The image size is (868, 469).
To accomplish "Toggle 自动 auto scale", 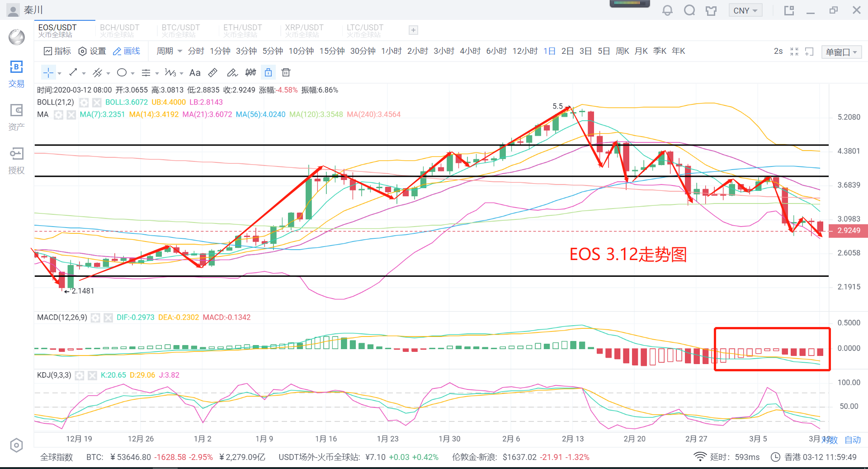I will tap(853, 440).
